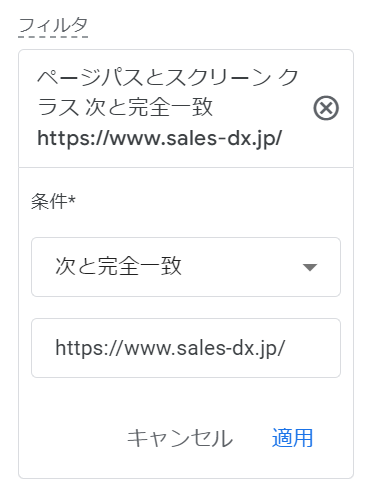Click the URL text in the filter summary

coord(160,138)
